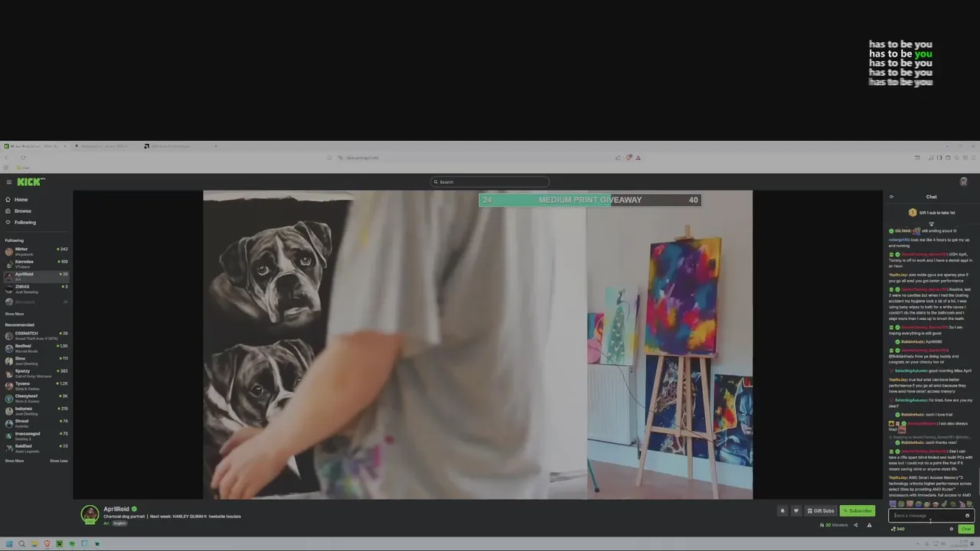
Task: Open chat settings gear icon
Action: click(952, 529)
